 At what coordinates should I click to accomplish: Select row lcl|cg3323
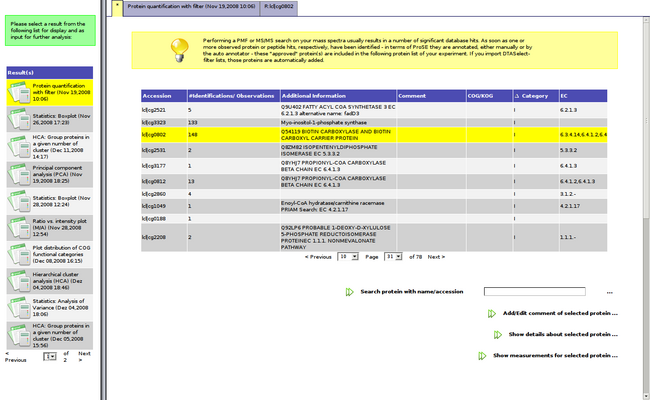coord(374,123)
